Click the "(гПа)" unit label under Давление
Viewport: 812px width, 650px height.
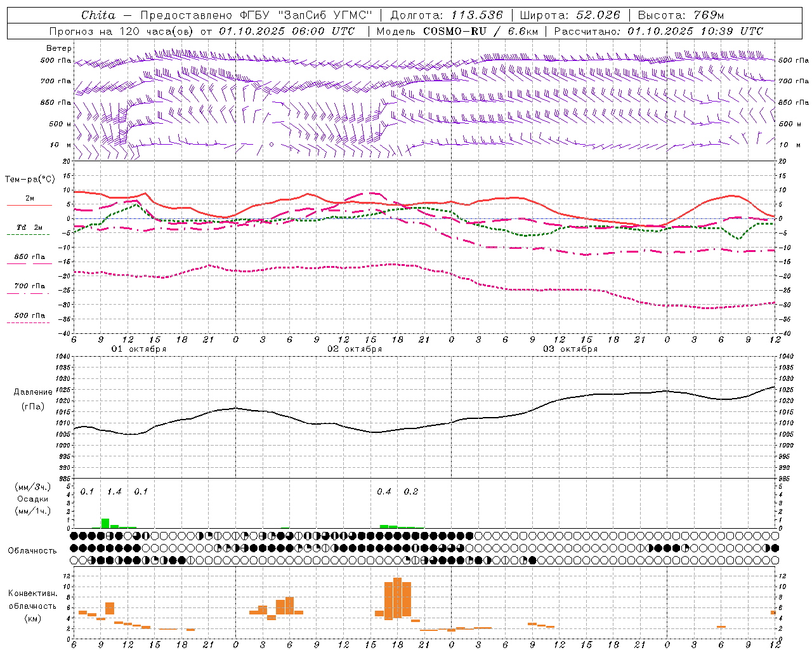click(x=32, y=406)
